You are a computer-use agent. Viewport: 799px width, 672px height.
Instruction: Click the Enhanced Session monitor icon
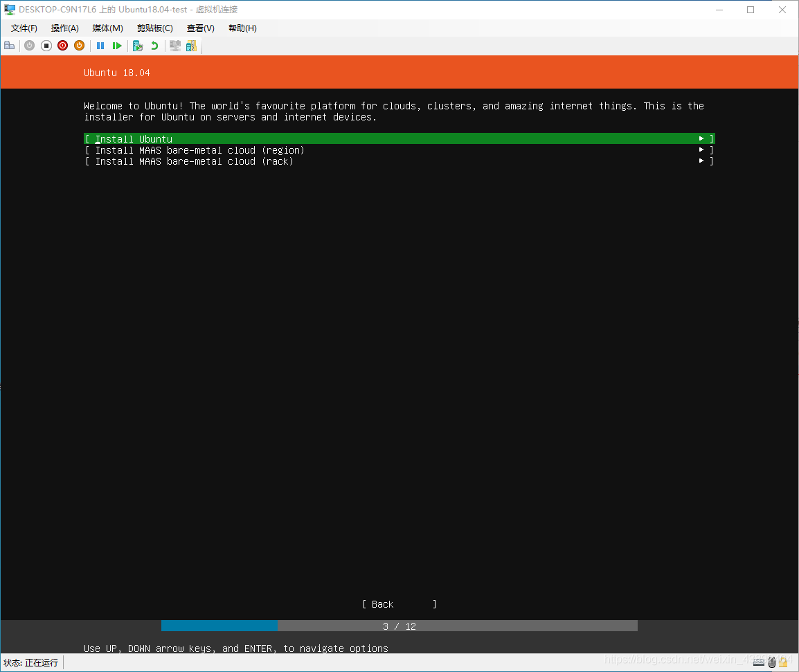(175, 46)
